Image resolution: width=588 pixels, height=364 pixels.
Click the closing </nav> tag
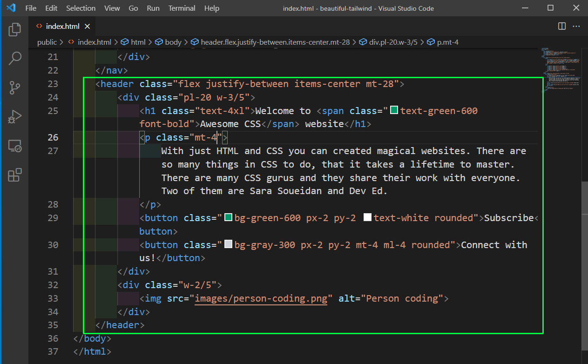[x=112, y=71]
